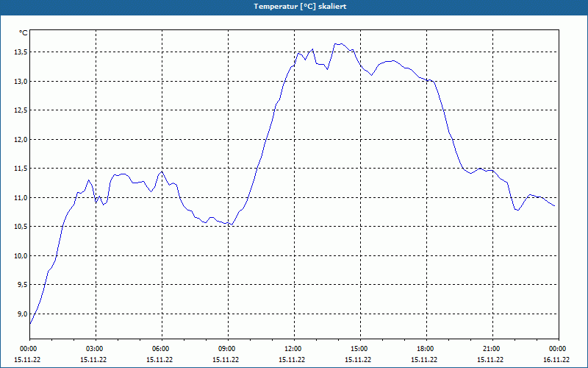Image resolution: width=588 pixels, height=368 pixels.
Task: Click the °C unit label
Action: (24, 33)
